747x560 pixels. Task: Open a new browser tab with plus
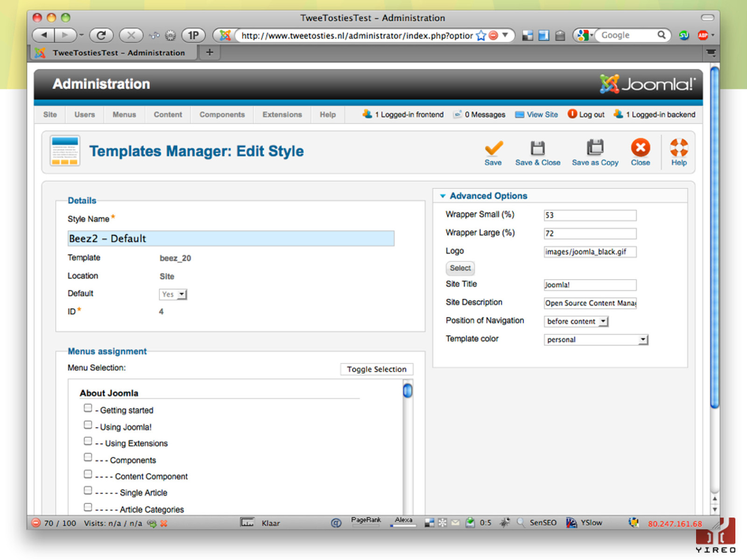pyautogui.click(x=210, y=52)
